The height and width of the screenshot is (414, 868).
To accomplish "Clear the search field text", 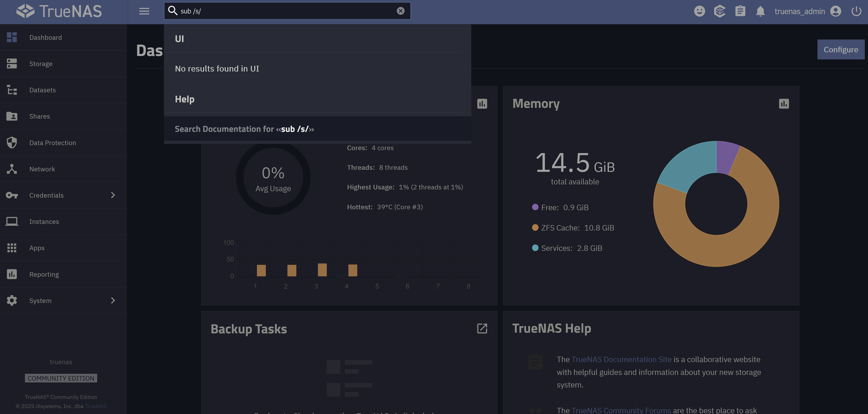I will click(x=400, y=11).
